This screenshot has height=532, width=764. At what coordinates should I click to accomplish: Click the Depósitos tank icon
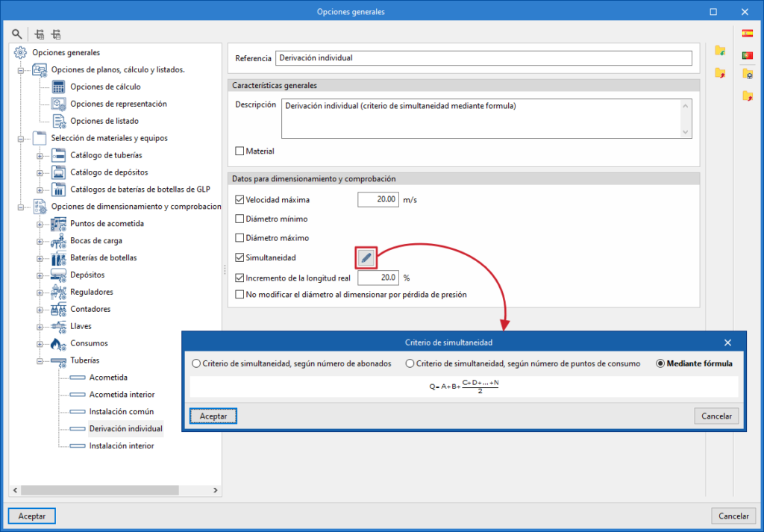pyautogui.click(x=58, y=275)
